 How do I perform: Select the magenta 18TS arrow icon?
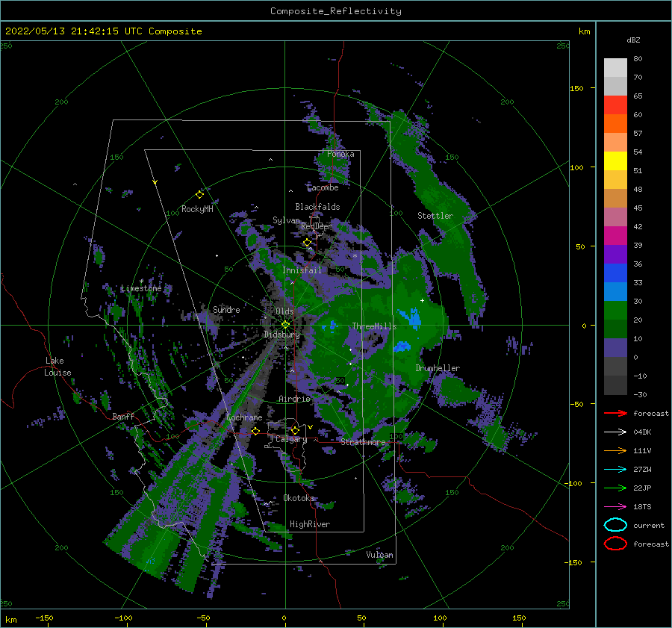pos(615,507)
